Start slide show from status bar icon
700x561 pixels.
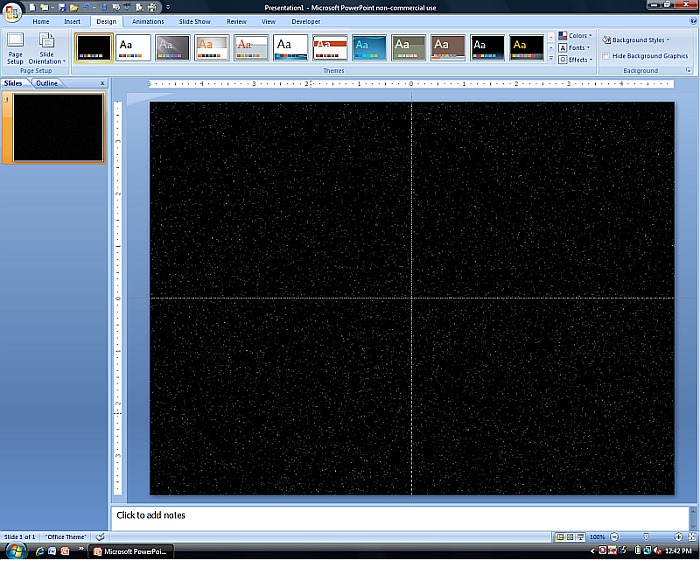tap(578, 537)
